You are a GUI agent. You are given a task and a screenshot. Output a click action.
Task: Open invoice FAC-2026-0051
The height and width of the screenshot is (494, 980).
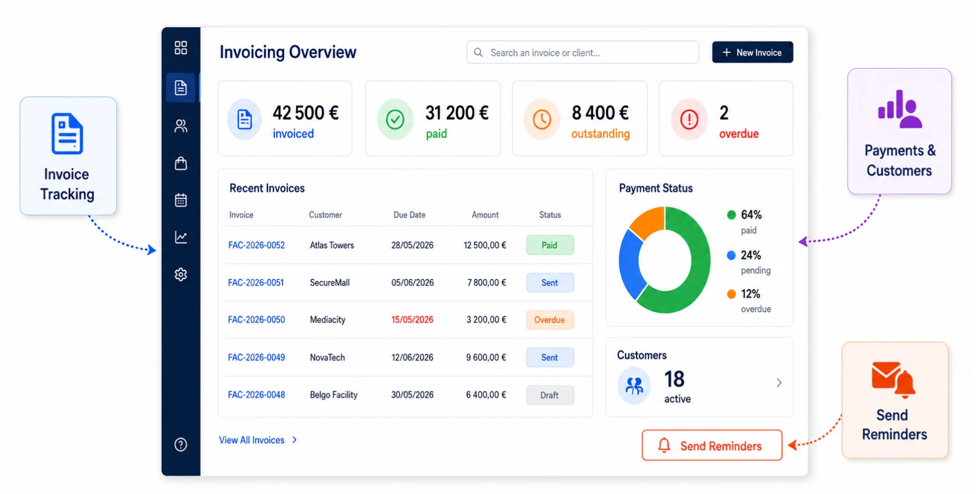(x=256, y=283)
